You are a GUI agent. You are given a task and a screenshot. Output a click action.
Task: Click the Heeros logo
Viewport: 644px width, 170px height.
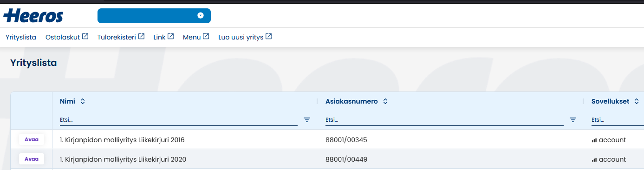tap(33, 16)
